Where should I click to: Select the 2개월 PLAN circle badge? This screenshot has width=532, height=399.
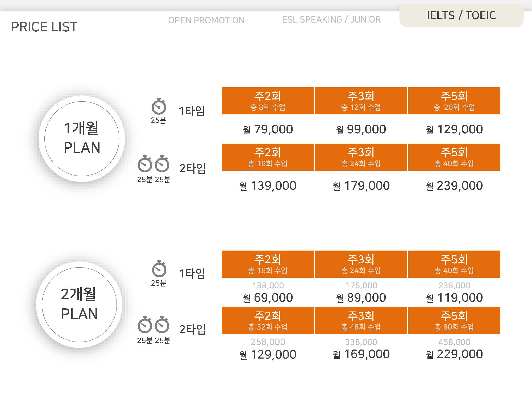[79, 305]
